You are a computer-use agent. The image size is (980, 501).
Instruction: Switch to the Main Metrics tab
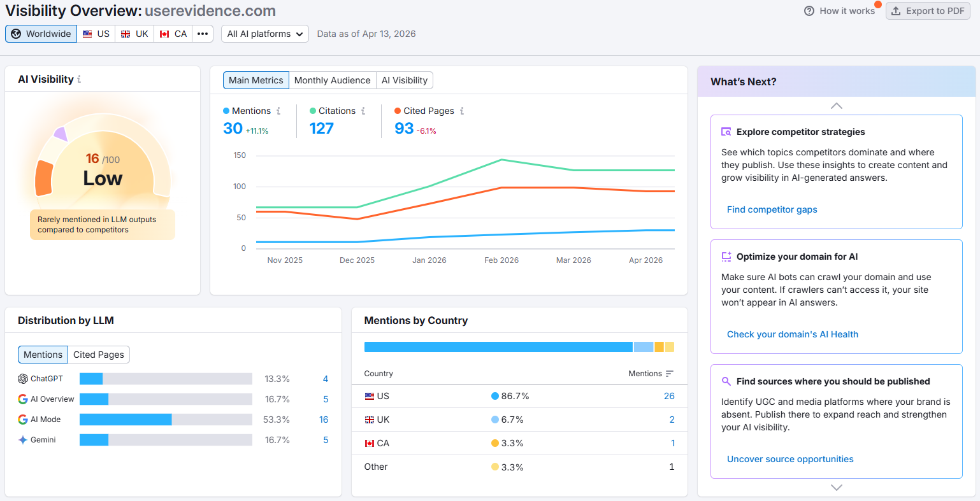pyautogui.click(x=256, y=80)
